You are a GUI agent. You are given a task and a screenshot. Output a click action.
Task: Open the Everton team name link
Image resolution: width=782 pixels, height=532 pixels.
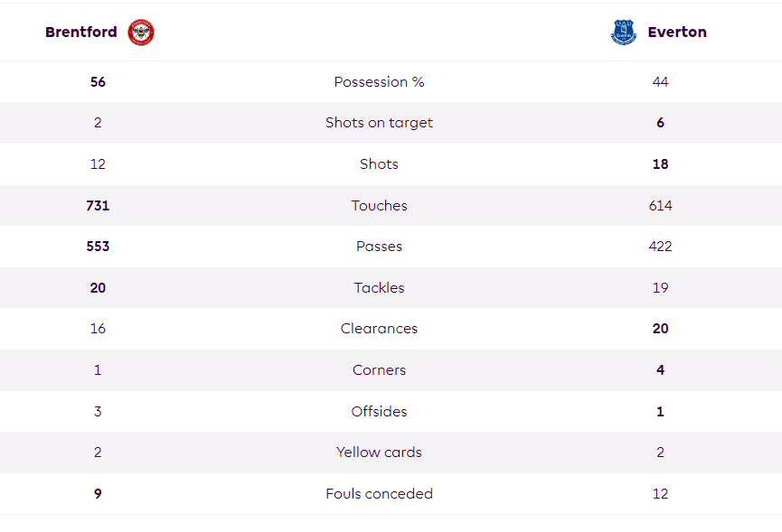[677, 32]
